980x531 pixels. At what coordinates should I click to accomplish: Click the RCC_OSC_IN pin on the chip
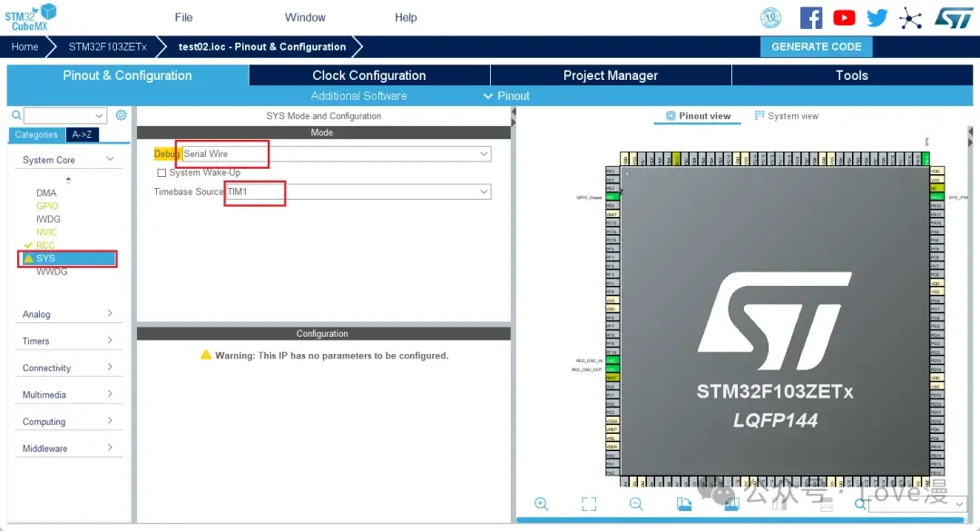click(x=612, y=361)
